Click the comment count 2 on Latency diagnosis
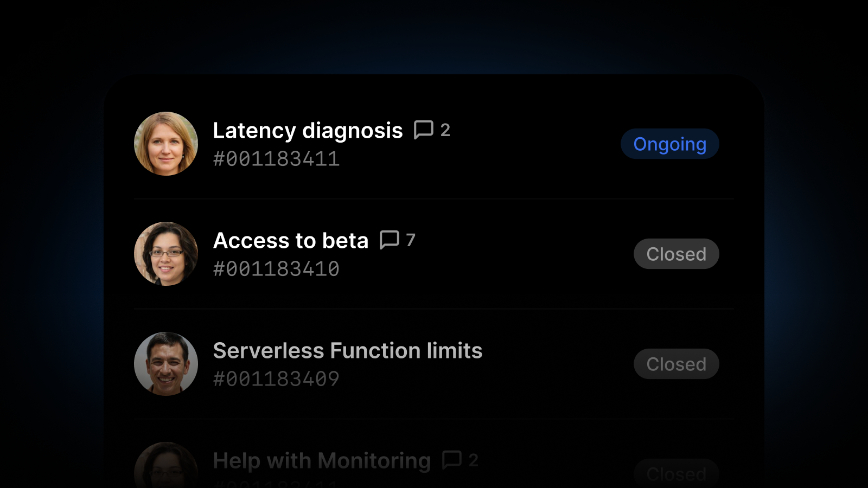Image resolution: width=868 pixels, height=488 pixels. [445, 130]
